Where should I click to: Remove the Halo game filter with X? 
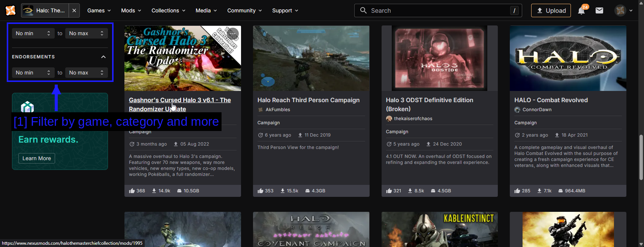tap(74, 10)
